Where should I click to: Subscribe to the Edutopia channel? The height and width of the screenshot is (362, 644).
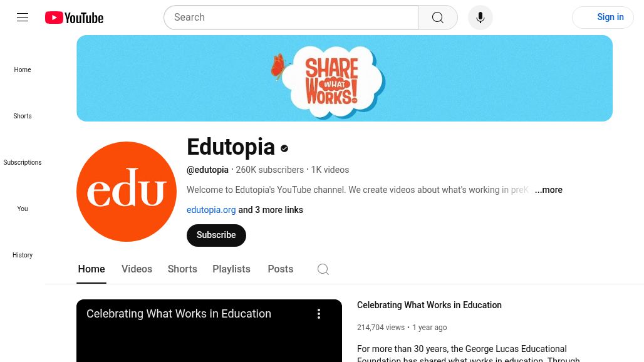(217, 235)
